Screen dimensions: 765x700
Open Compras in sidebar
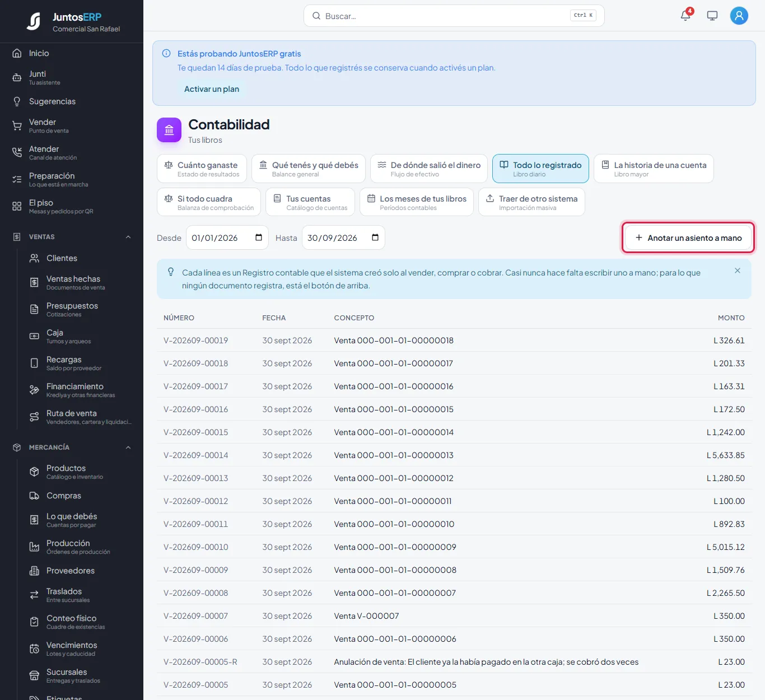pos(80,496)
